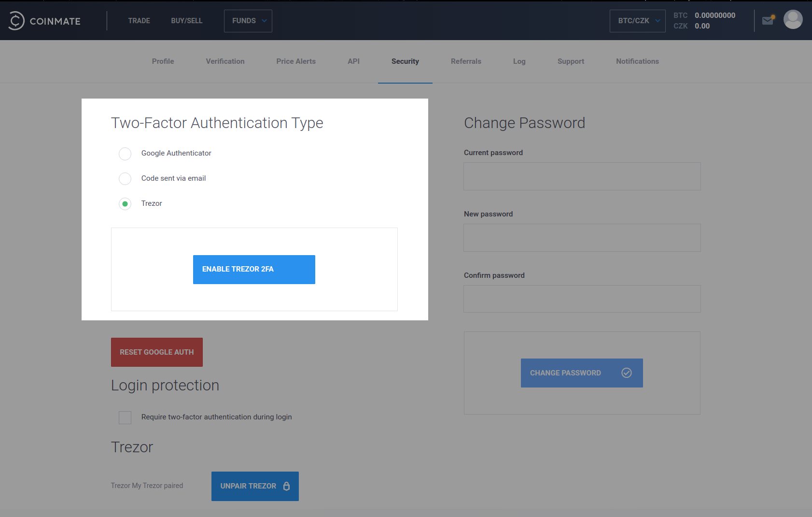Open the Notifications tab

pyautogui.click(x=637, y=61)
